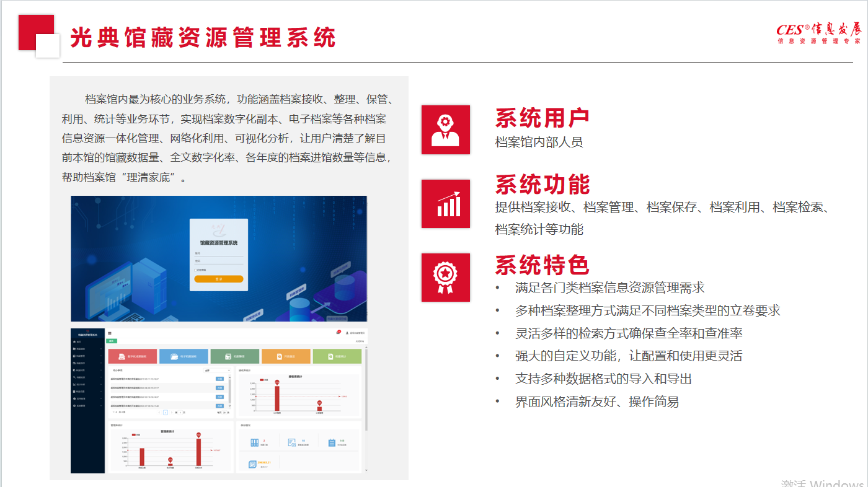Click the previous-page arrow in todo pagination
This screenshot has height=487, width=868.
click(159, 413)
